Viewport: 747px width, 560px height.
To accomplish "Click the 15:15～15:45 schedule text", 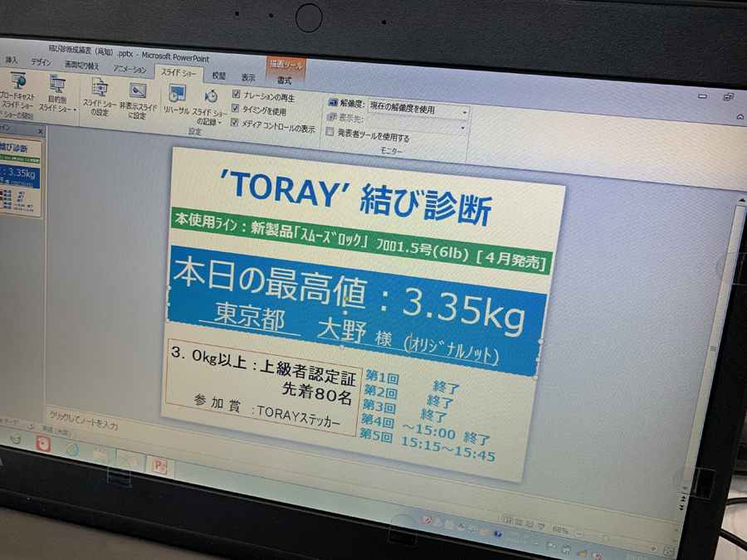I will pos(447,449).
